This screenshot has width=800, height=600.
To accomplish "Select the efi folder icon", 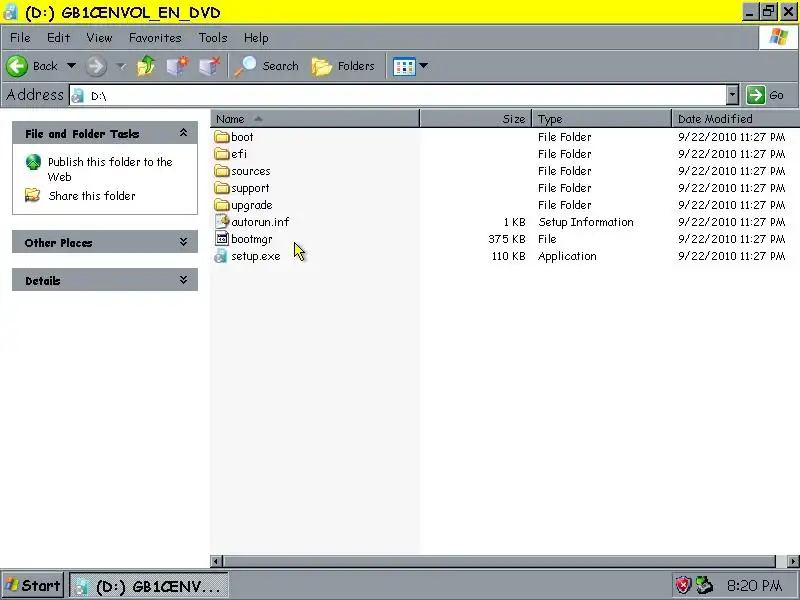I will coord(222,154).
